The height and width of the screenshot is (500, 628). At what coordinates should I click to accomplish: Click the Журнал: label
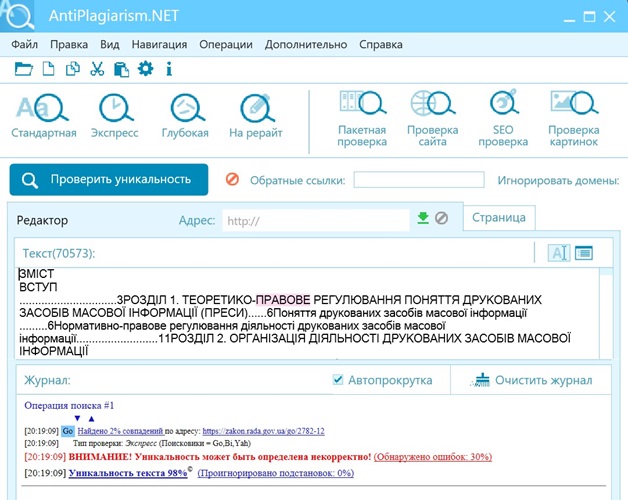tap(47, 380)
